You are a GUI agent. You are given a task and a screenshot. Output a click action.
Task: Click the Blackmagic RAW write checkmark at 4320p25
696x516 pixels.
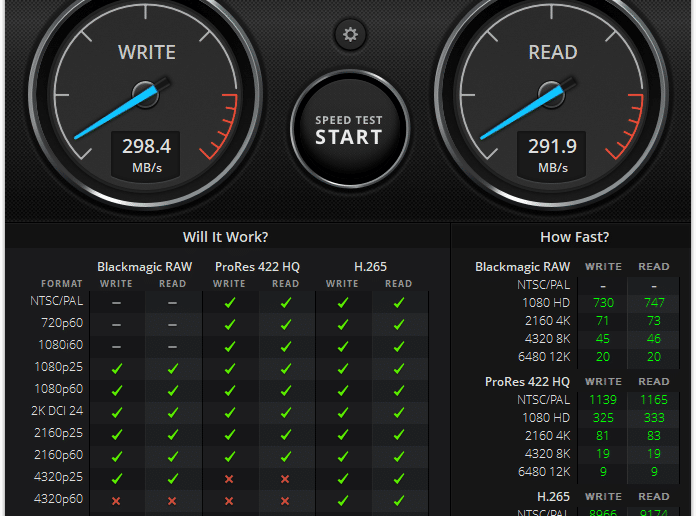(117, 478)
